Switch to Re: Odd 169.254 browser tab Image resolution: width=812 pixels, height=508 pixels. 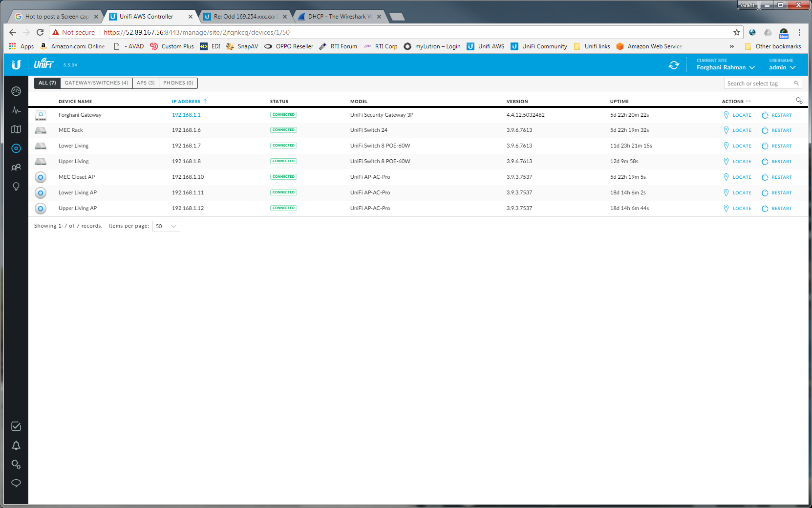(x=245, y=17)
